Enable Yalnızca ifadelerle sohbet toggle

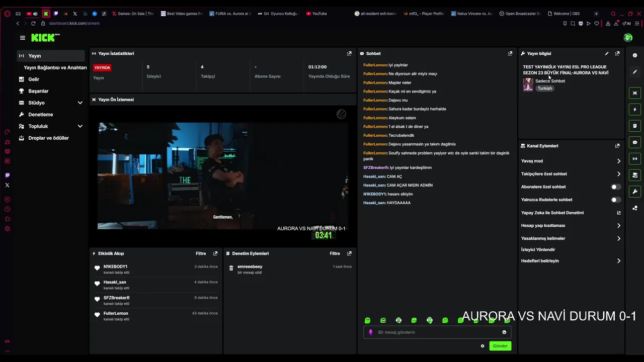(615, 200)
